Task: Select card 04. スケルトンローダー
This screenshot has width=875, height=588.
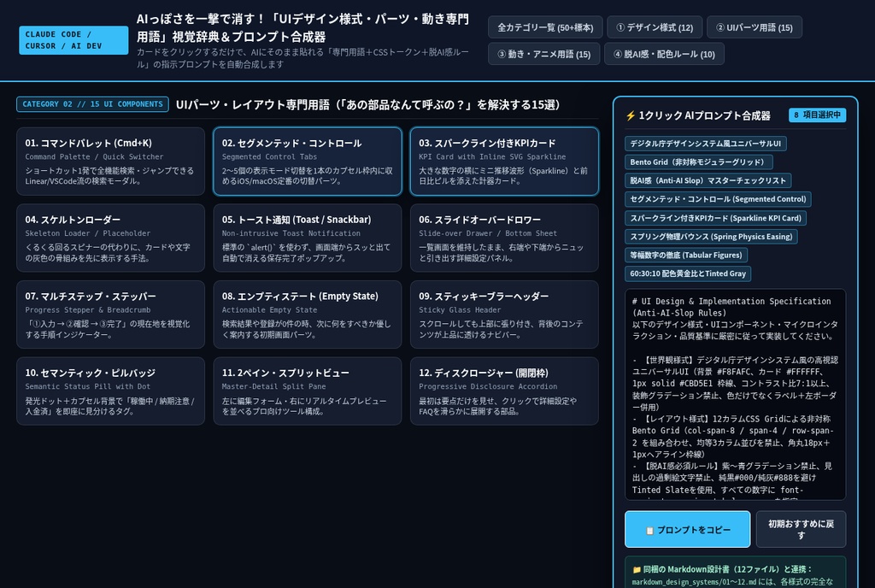Action: click(x=110, y=238)
